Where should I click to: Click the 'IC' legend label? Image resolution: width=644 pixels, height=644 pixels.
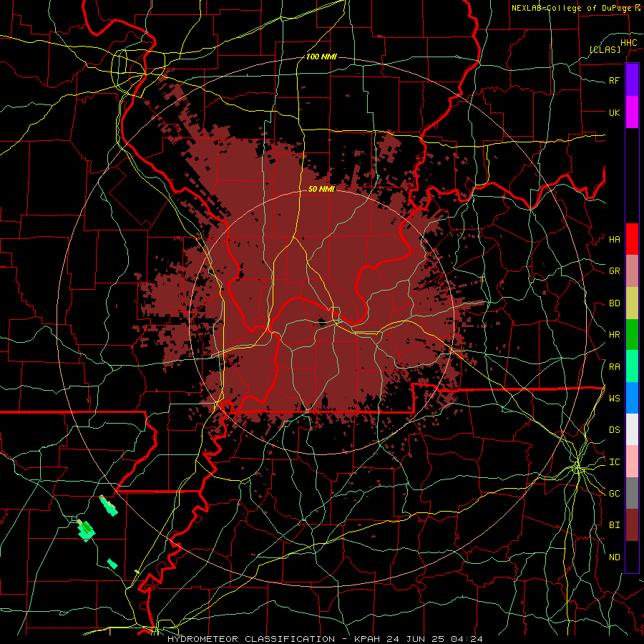(615, 462)
